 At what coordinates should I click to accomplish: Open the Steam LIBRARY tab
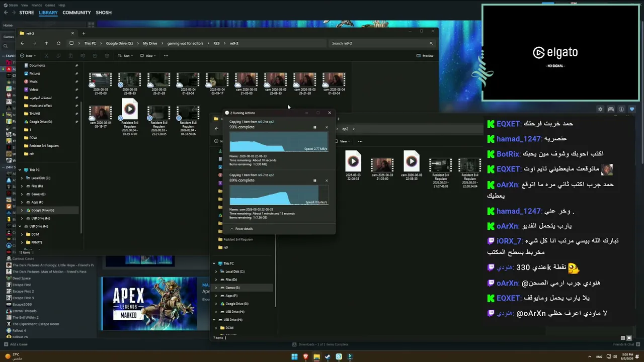48,13
